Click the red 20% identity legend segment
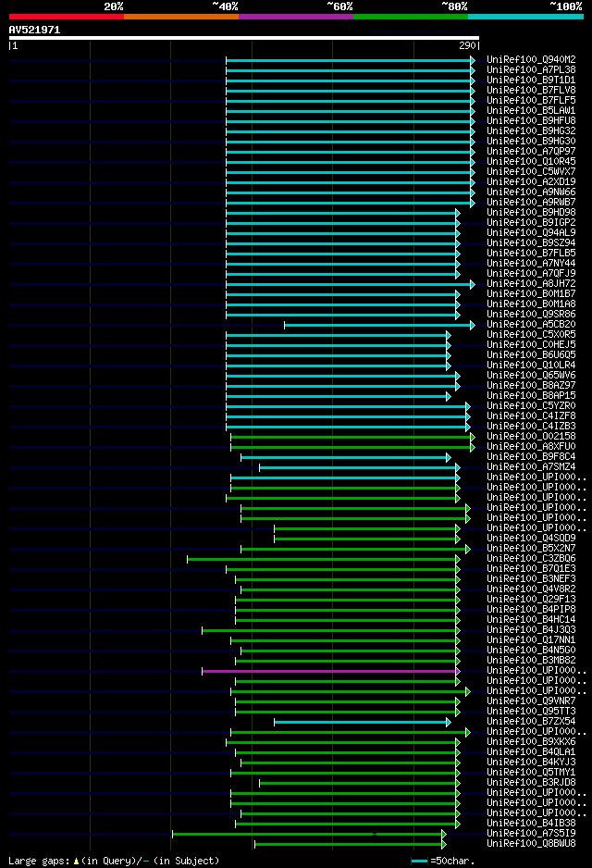Image resolution: width=592 pixels, height=868 pixels. coord(67,17)
